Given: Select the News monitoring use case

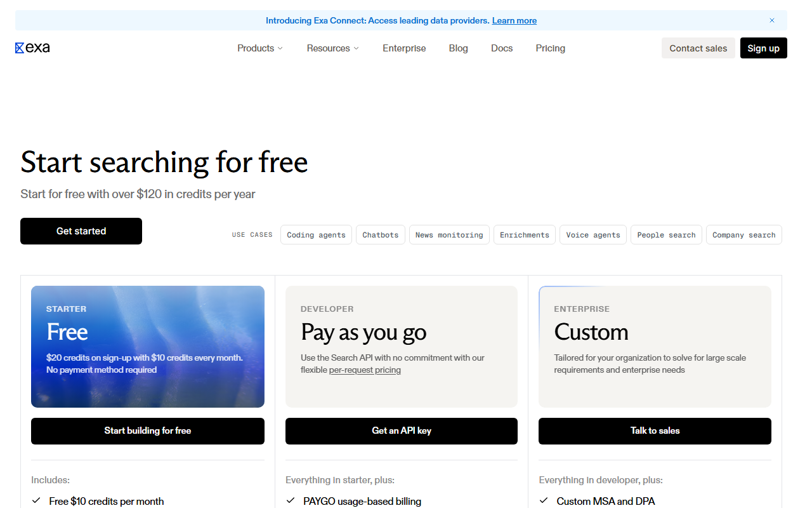Looking at the screenshot, I should coord(449,235).
